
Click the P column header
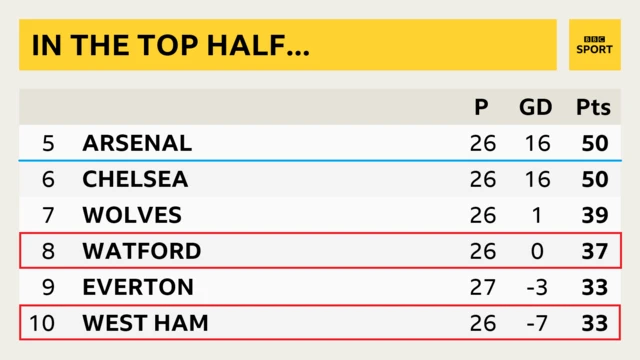481,107
